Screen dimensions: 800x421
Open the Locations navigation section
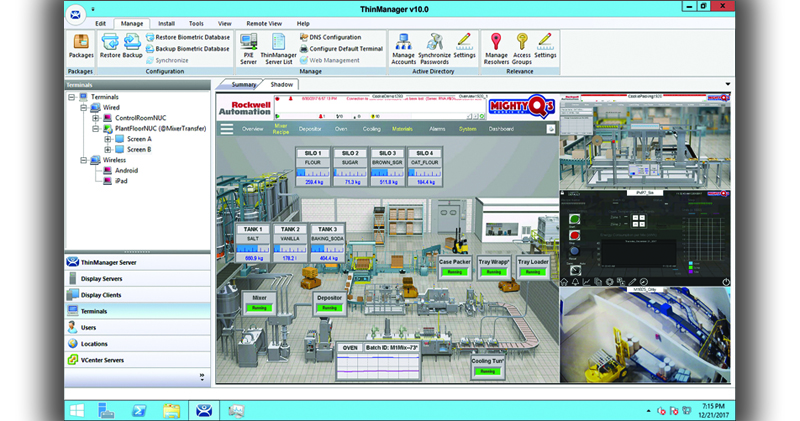tap(138, 344)
